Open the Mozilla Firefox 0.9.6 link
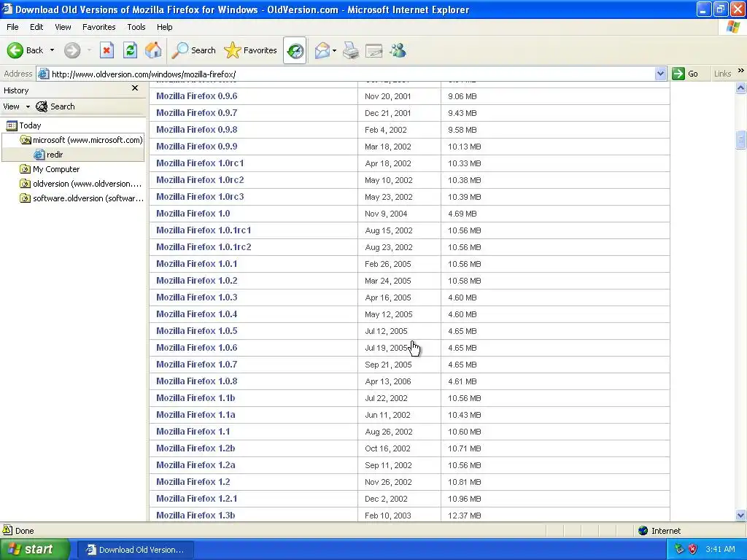 [197, 96]
